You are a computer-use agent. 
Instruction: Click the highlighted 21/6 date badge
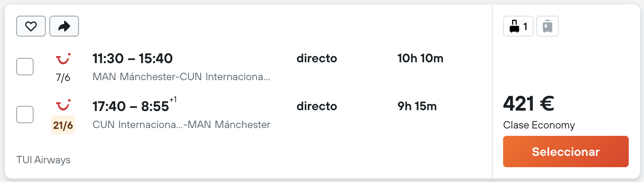63,125
